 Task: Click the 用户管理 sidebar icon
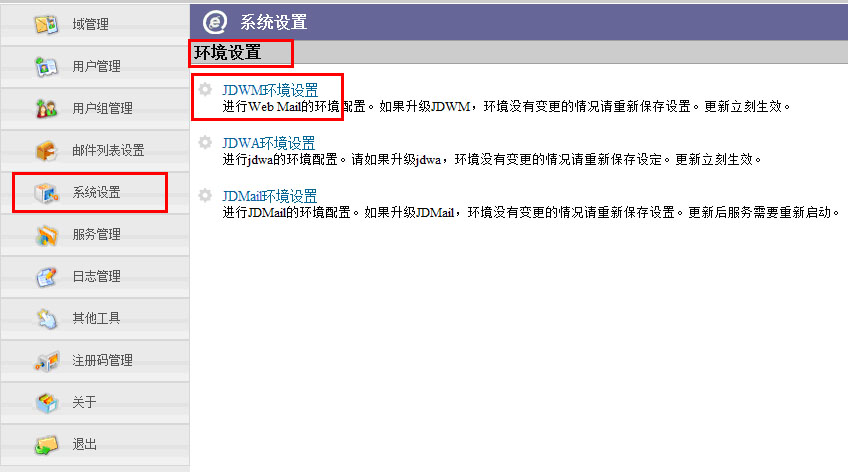(46, 67)
